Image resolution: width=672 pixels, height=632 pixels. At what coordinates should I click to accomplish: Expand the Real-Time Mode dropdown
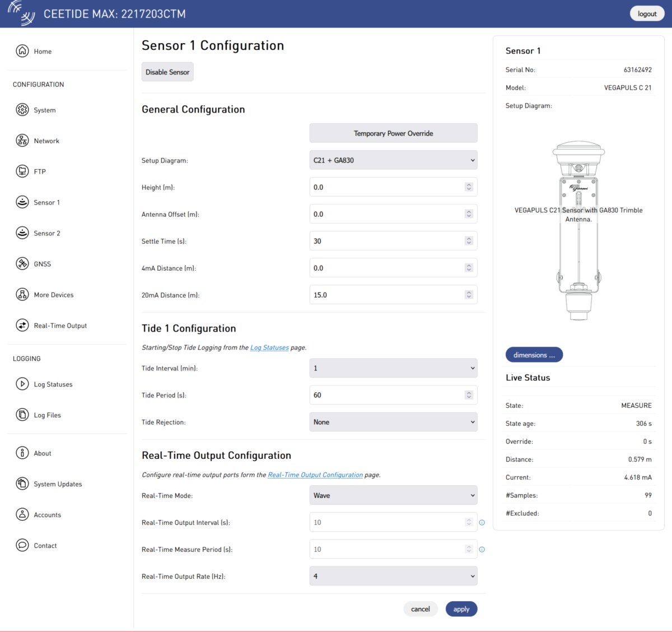click(393, 496)
